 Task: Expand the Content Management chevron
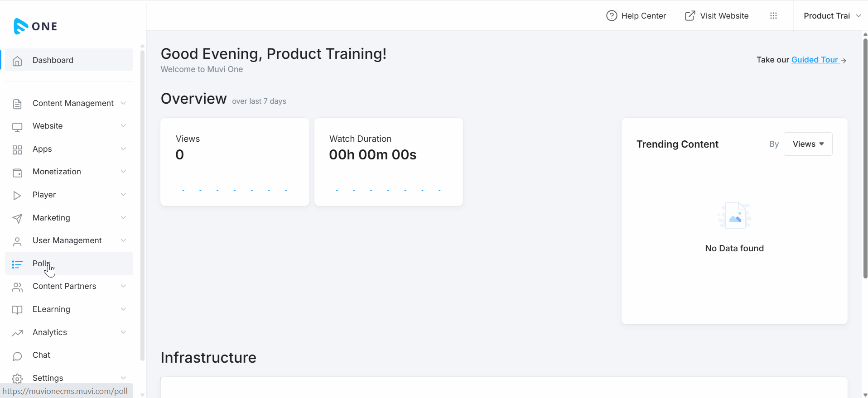(x=123, y=103)
